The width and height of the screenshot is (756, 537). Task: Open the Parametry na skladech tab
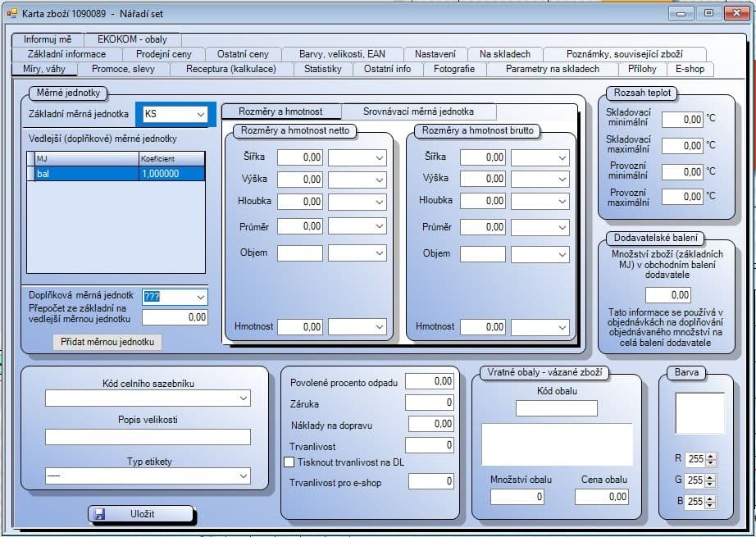pos(553,69)
